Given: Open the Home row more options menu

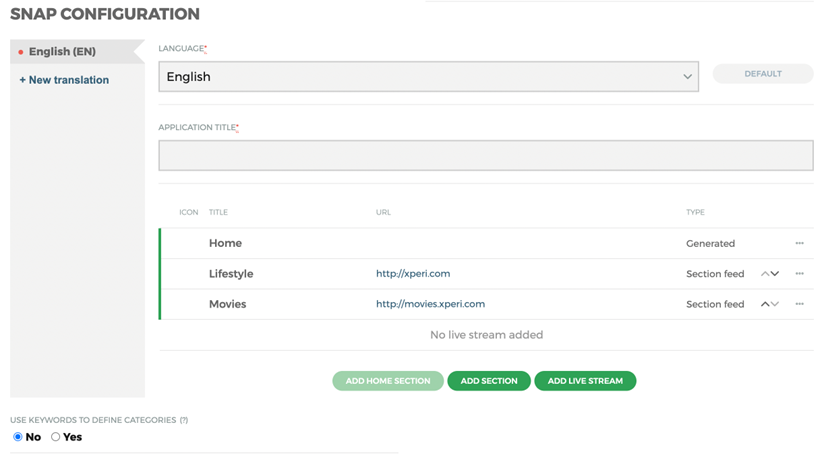Looking at the screenshot, I should click(799, 243).
